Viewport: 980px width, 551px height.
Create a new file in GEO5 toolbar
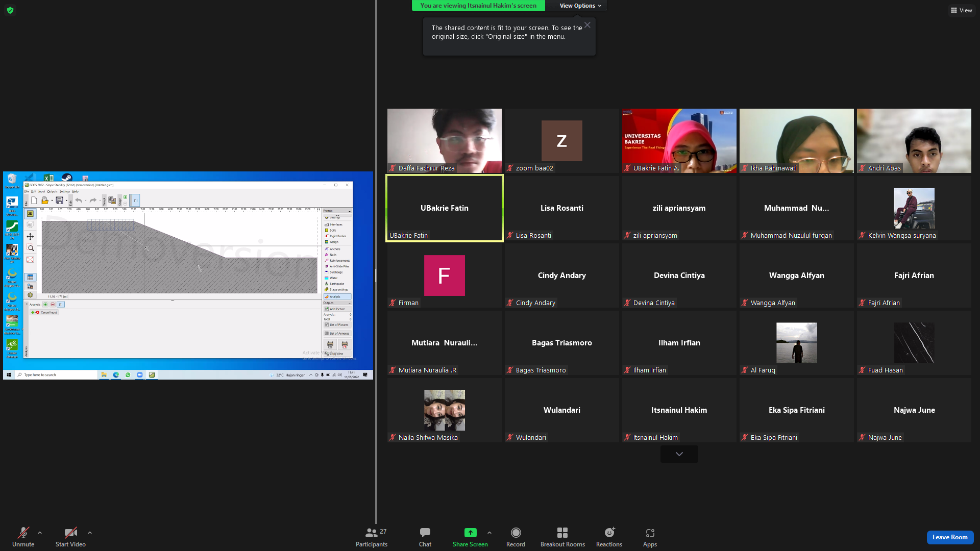tap(34, 201)
